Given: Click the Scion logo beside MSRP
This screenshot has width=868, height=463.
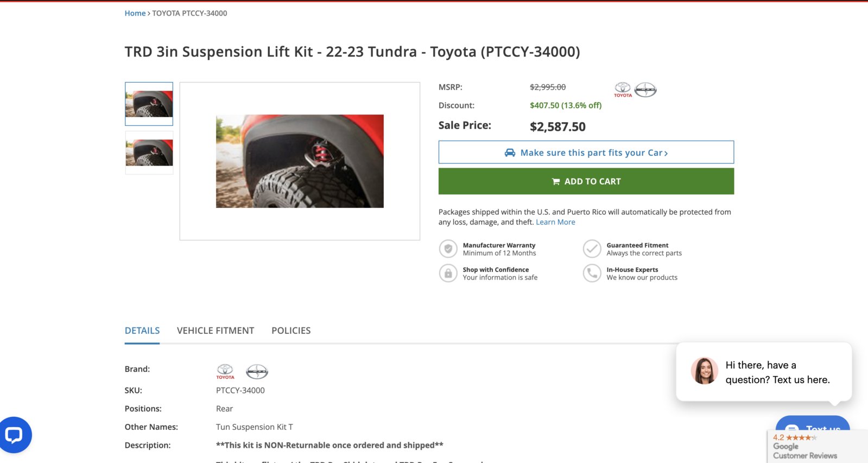Looking at the screenshot, I should 645,90.
